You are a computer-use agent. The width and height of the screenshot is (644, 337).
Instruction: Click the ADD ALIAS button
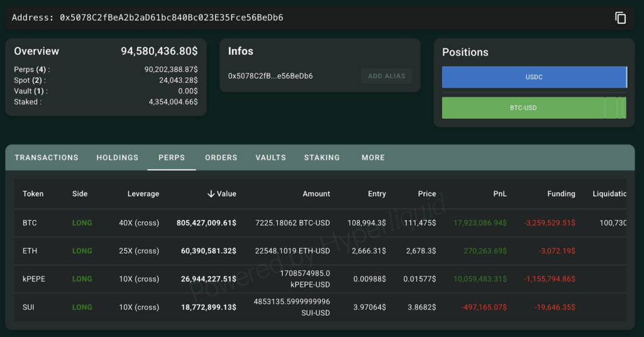(x=386, y=76)
